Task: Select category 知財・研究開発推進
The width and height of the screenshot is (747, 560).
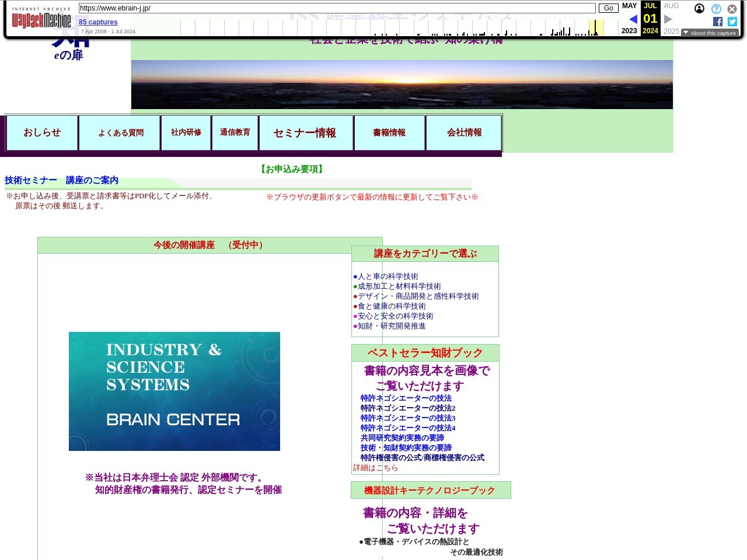Action: [x=392, y=326]
